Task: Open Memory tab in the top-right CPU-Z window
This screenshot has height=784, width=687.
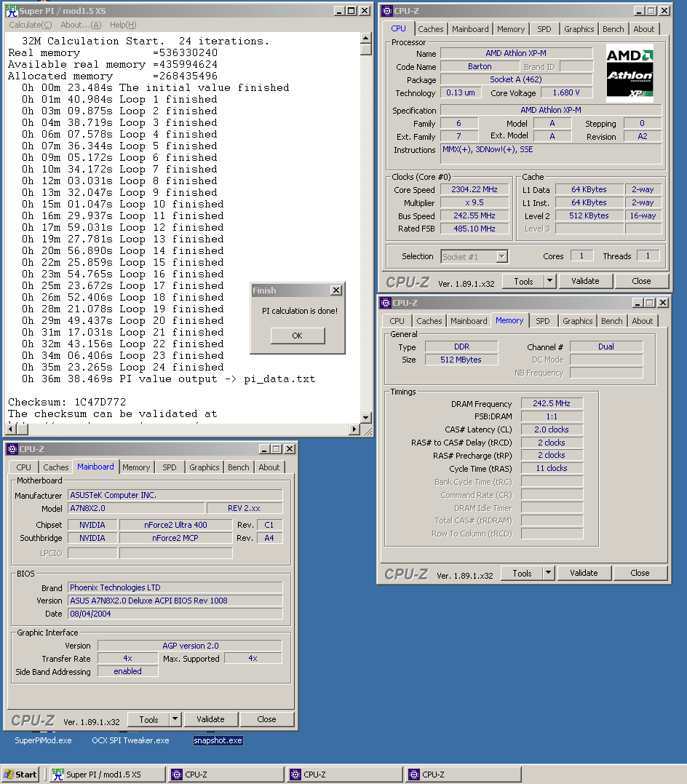Action: (511, 29)
